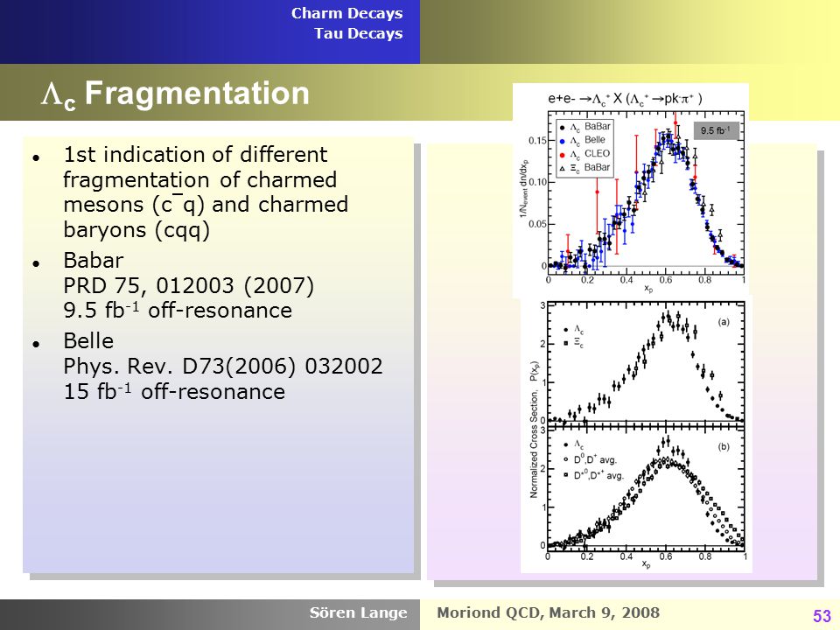
Task: Click the 'Belle' bullet heading
Action: coord(88,340)
